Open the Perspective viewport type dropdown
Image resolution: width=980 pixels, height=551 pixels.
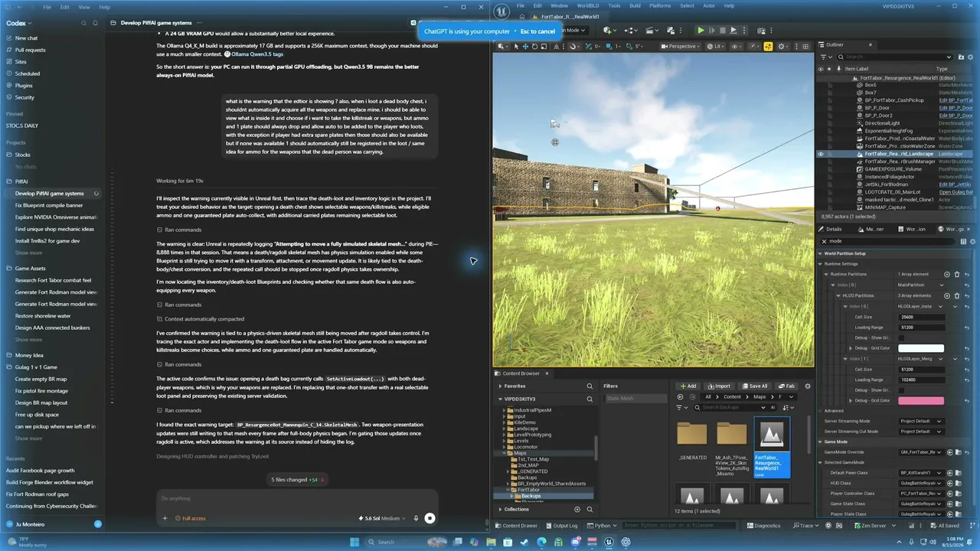click(x=680, y=47)
